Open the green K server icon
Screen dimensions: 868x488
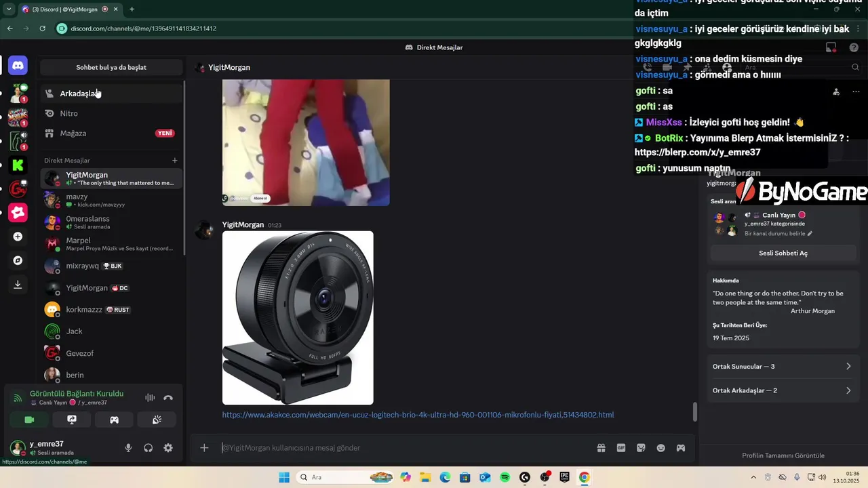18,165
